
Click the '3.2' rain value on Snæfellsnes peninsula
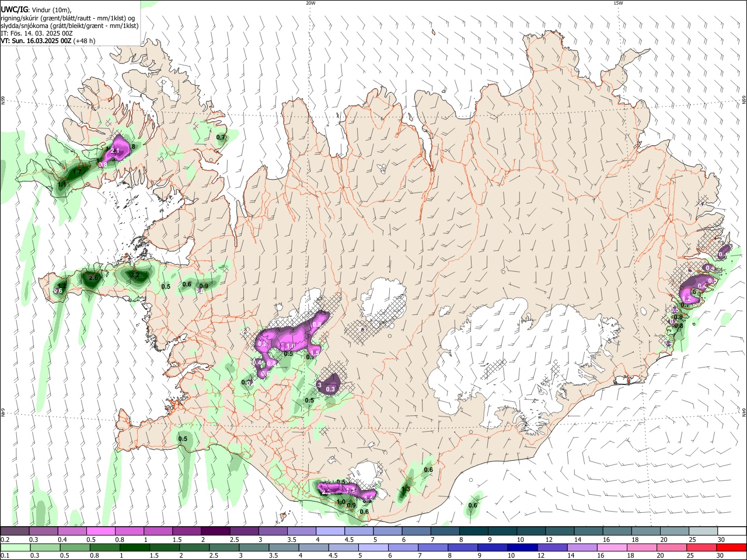(x=134, y=275)
